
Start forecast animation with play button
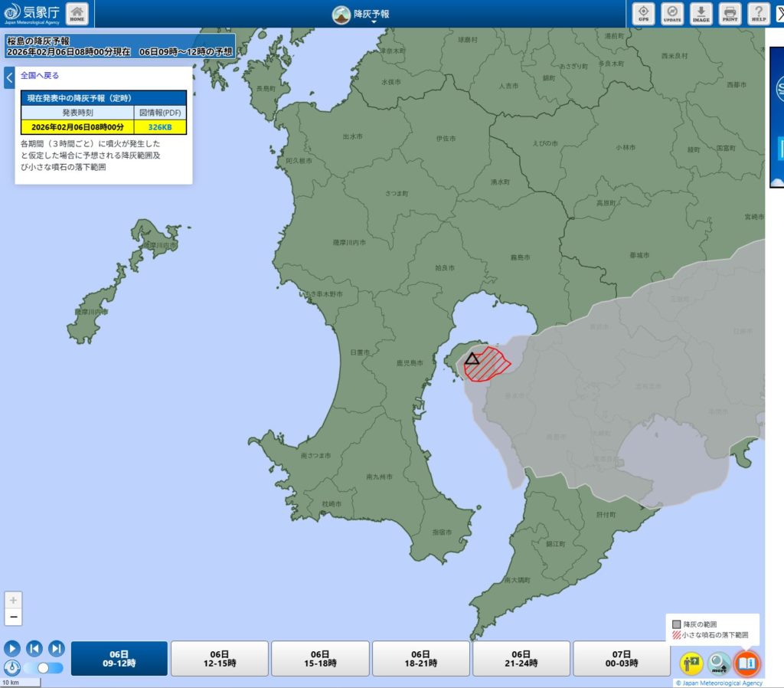11,648
